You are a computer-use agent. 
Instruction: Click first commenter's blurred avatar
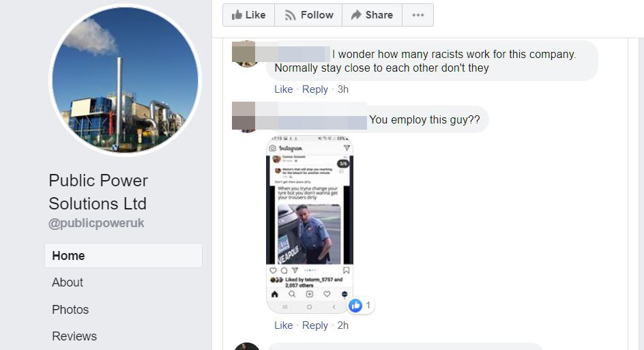point(246,54)
